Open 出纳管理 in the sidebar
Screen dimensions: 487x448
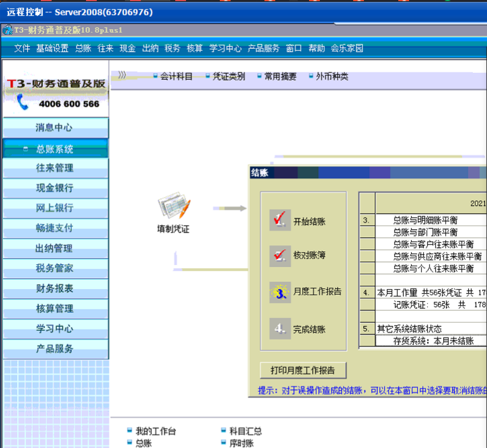(55, 248)
